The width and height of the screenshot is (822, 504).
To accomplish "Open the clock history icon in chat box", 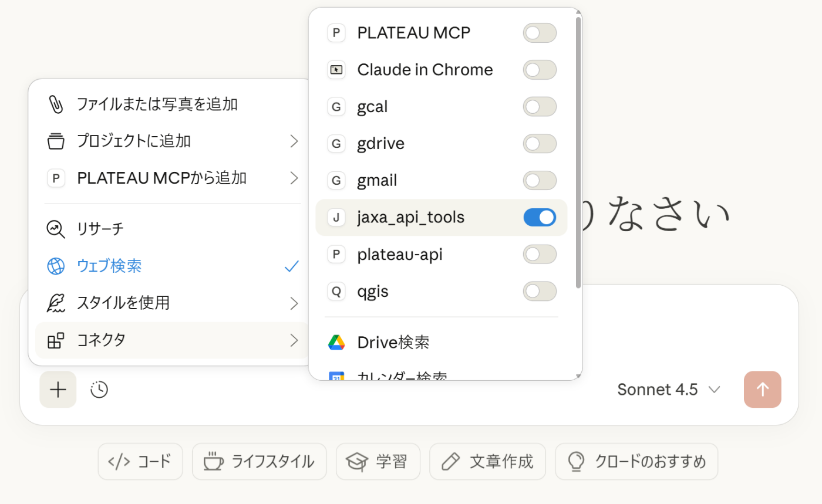I will pyautogui.click(x=99, y=390).
